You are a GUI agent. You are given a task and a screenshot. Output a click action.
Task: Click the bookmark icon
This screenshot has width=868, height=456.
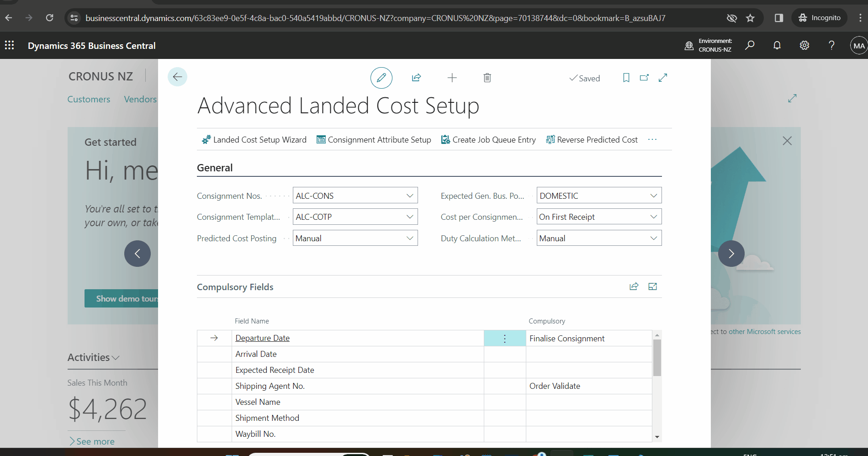point(626,78)
